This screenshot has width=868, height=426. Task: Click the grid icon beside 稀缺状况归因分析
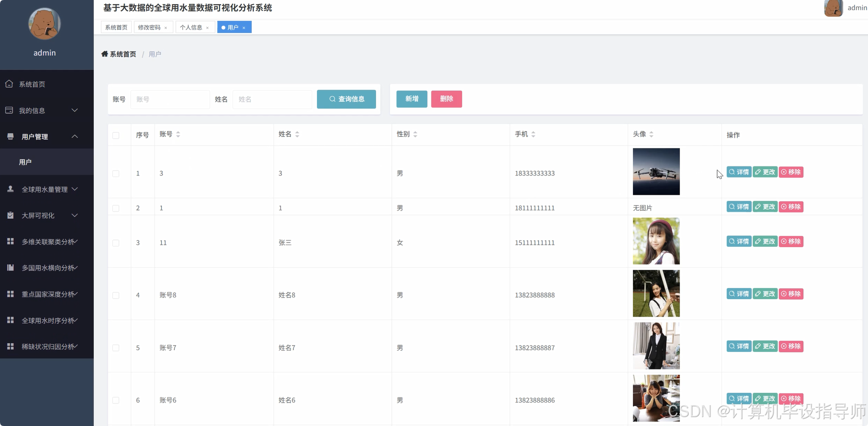[11, 346]
